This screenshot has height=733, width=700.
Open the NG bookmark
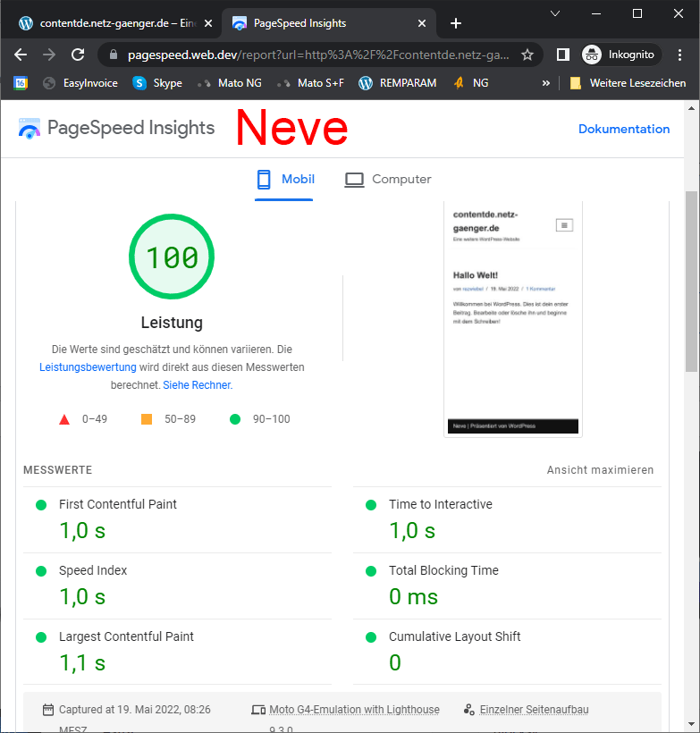(471, 83)
